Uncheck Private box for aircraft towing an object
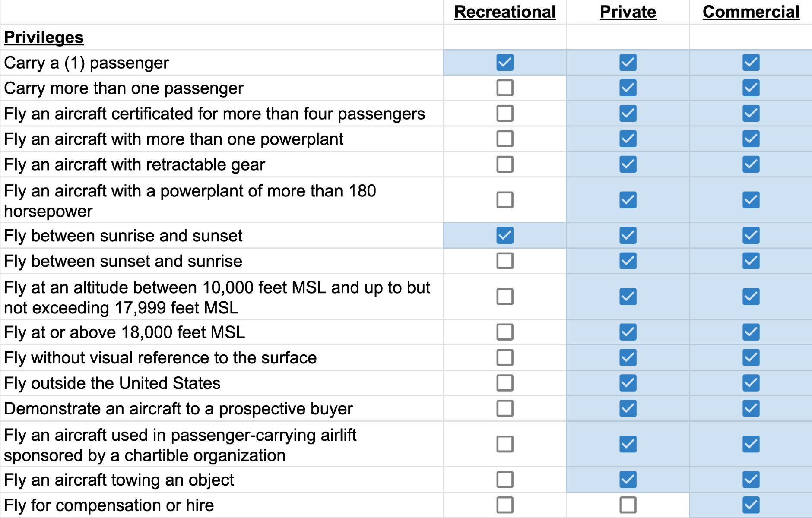The width and height of the screenshot is (812, 518). click(x=628, y=480)
